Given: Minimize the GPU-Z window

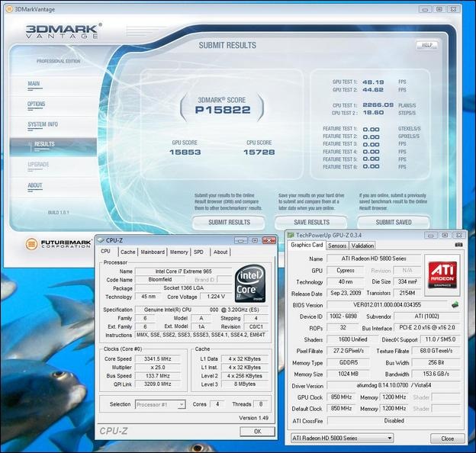Looking at the screenshot, I should pyautogui.click(x=431, y=235).
